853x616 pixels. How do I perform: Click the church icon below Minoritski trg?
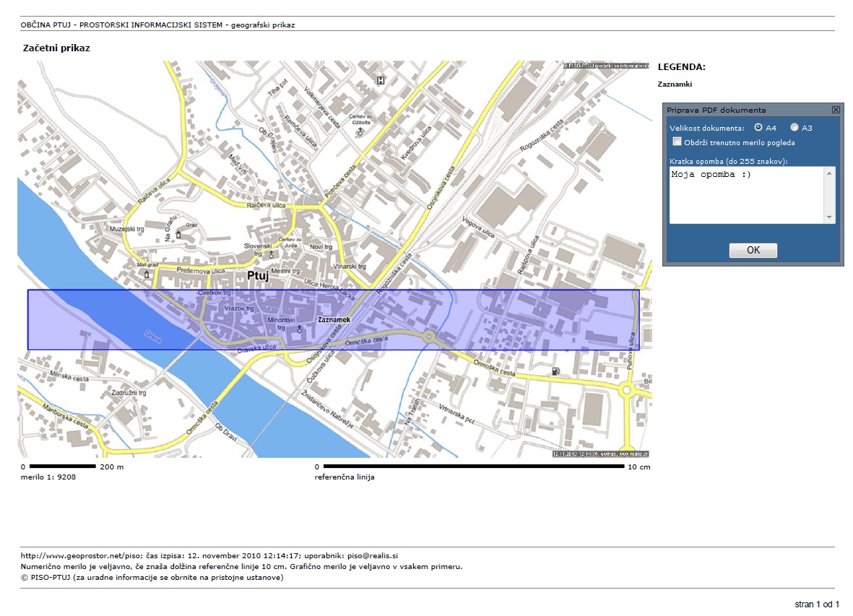pyautogui.click(x=300, y=329)
